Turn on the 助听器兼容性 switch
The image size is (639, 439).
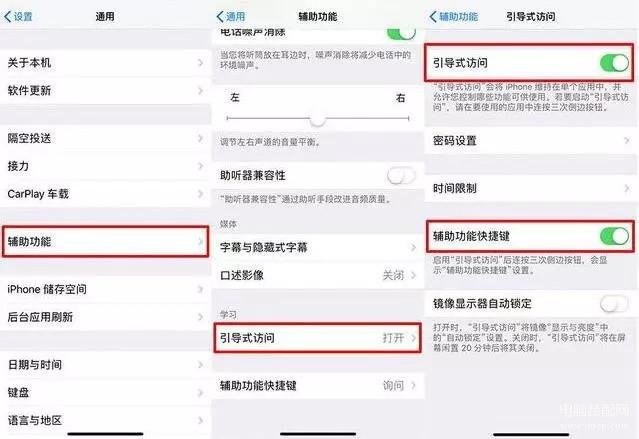pyautogui.click(x=401, y=176)
